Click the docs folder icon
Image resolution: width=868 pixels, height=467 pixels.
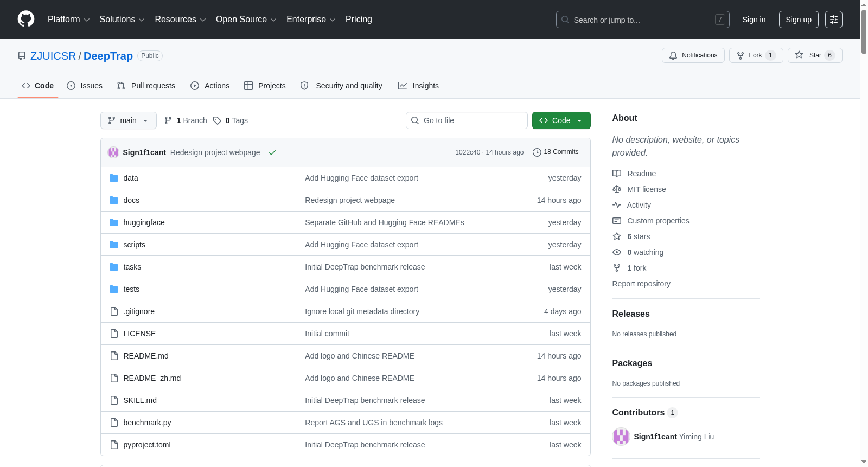point(114,200)
